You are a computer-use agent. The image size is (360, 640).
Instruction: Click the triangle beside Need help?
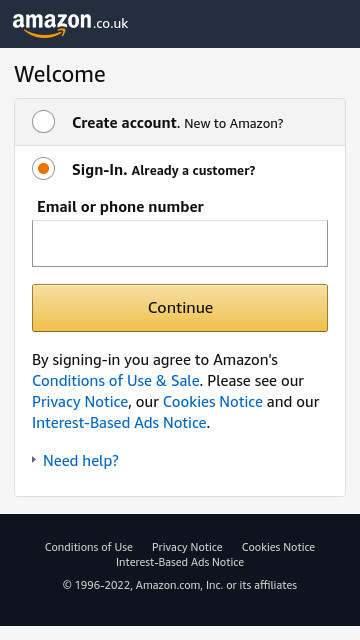click(34, 460)
